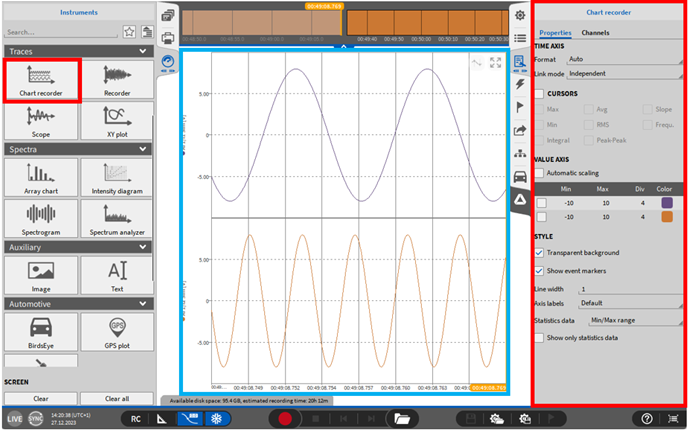This screenshot has width=688, height=430.
Task: Select the GPS plot instrument
Action: (117, 330)
